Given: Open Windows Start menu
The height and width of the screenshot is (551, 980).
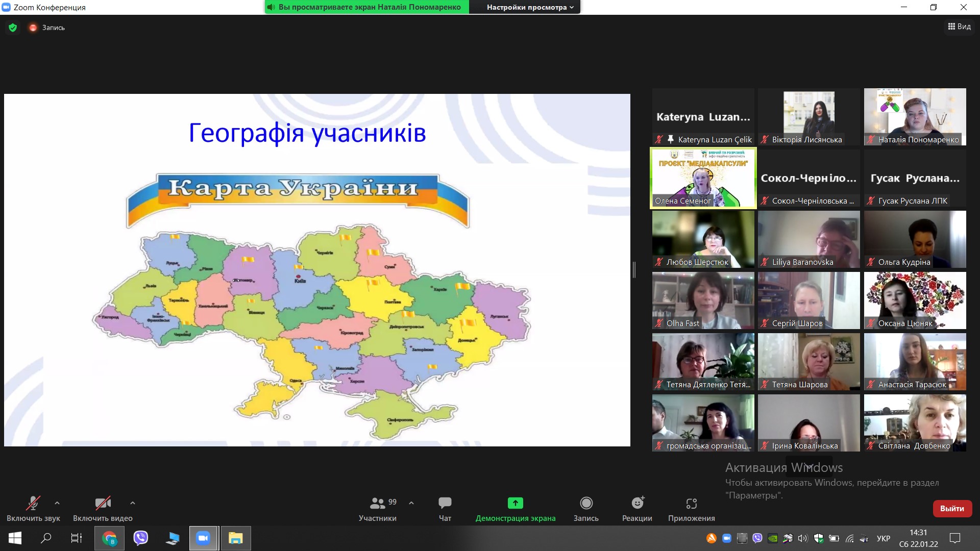Looking at the screenshot, I should (x=15, y=538).
